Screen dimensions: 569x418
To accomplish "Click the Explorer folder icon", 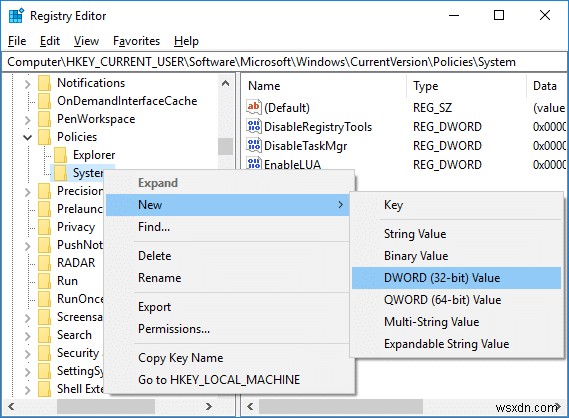I will [x=61, y=155].
